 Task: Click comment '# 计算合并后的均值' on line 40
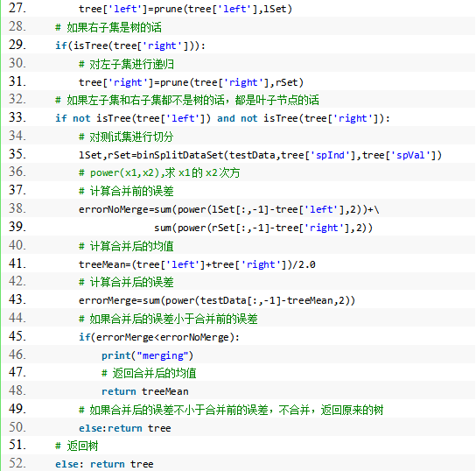[126, 246]
